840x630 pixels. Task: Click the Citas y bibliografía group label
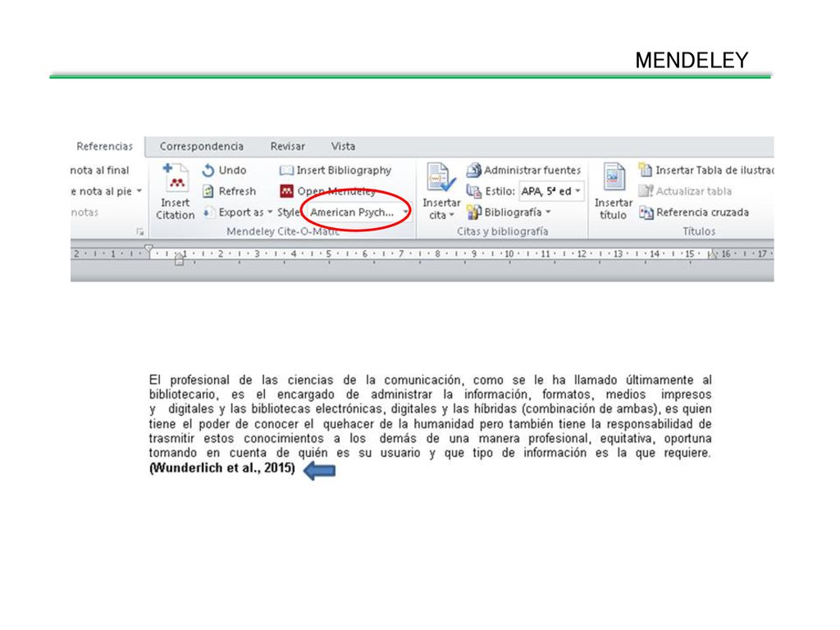click(x=503, y=231)
